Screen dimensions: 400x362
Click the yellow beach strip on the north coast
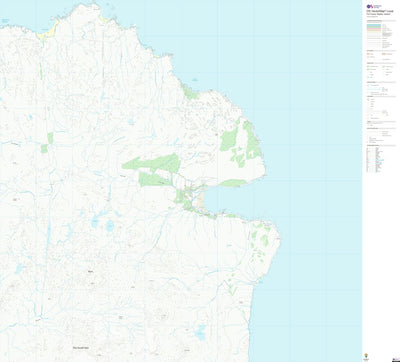coord(48,32)
